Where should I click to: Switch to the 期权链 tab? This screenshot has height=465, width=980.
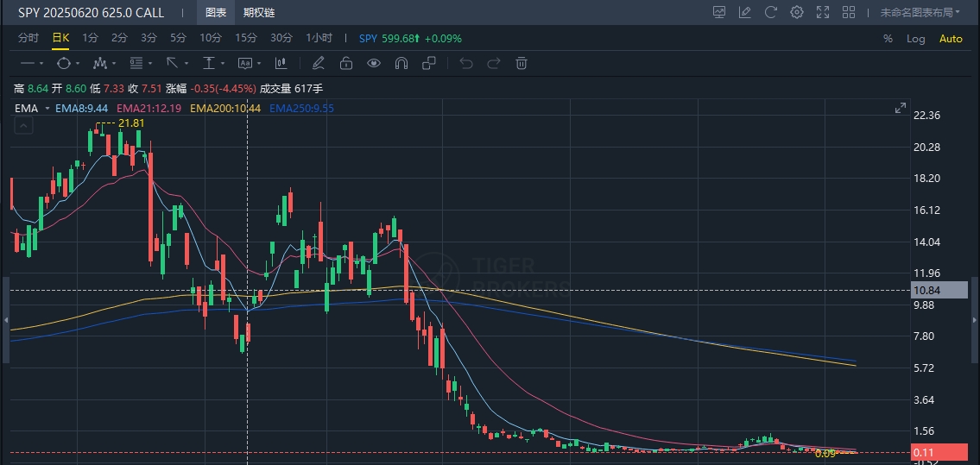point(259,12)
